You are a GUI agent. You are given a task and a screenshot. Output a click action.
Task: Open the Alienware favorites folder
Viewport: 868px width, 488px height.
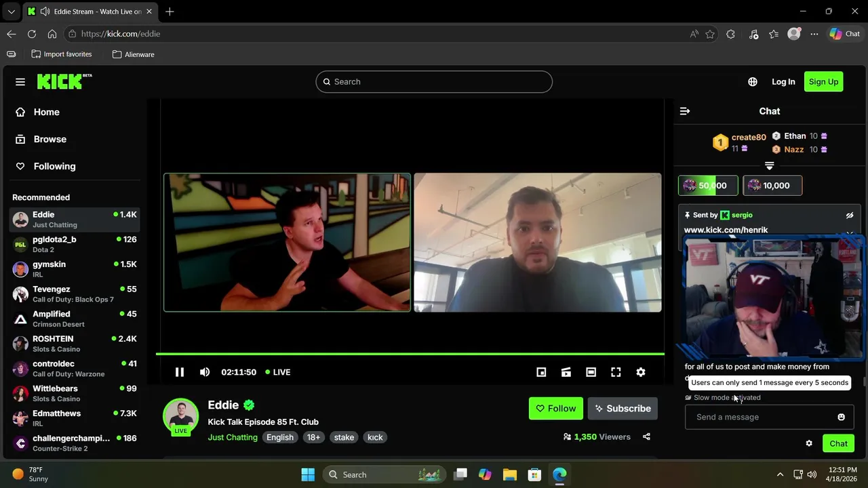pyautogui.click(x=134, y=54)
